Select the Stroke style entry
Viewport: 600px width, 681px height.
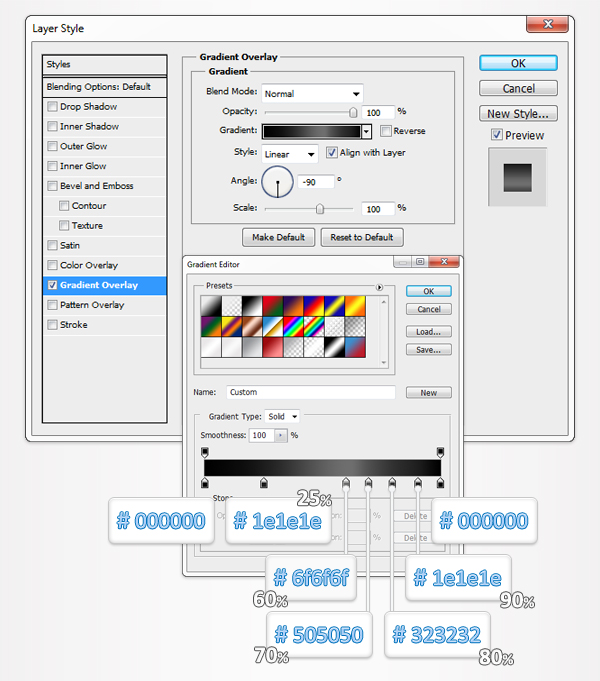tap(74, 325)
